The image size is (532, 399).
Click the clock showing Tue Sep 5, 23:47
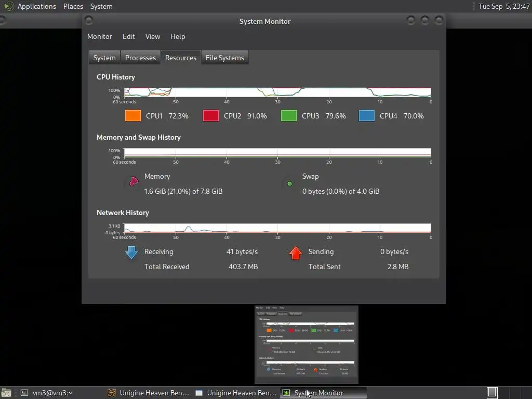point(504,6)
